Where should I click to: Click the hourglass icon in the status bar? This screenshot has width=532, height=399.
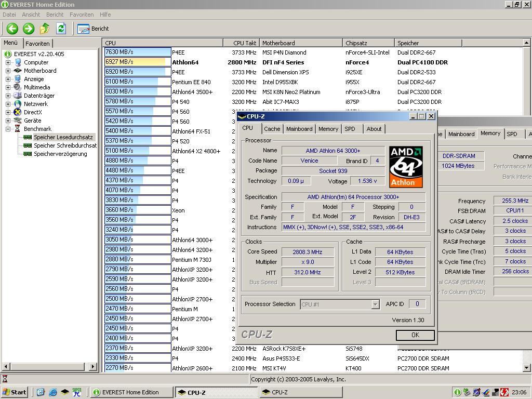[x=5, y=379]
